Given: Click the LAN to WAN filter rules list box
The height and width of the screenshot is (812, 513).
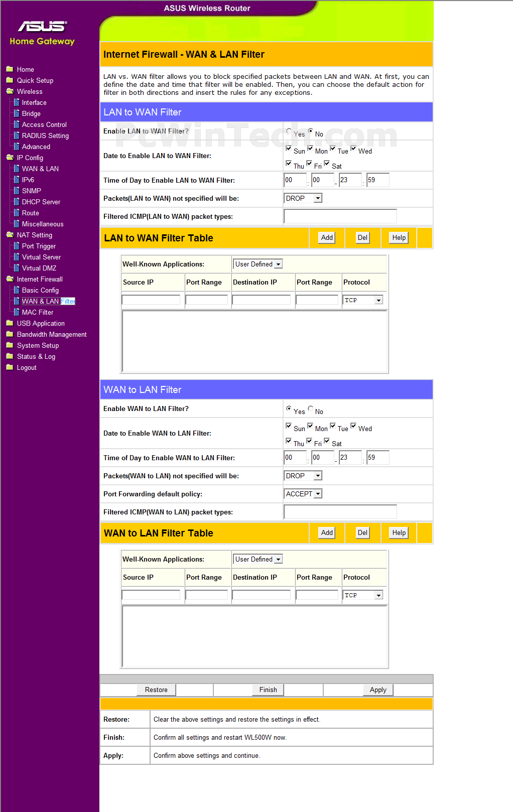Looking at the screenshot, I should pyautogui.click(x=254, y=341).
